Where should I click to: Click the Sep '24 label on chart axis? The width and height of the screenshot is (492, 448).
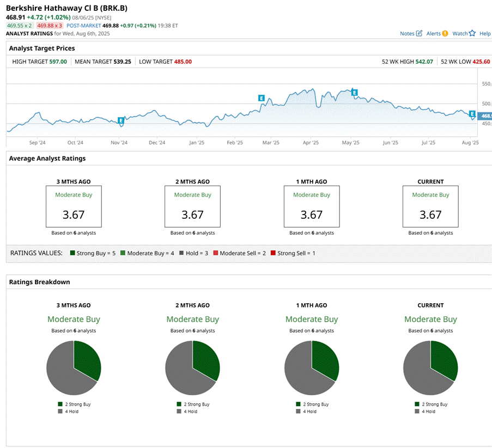[x=38, y=143]
